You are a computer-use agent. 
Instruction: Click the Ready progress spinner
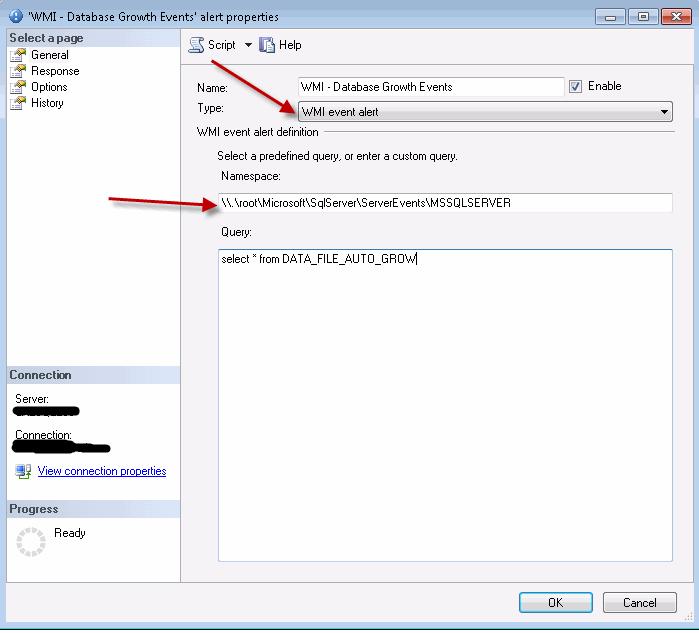click(31, 542)
